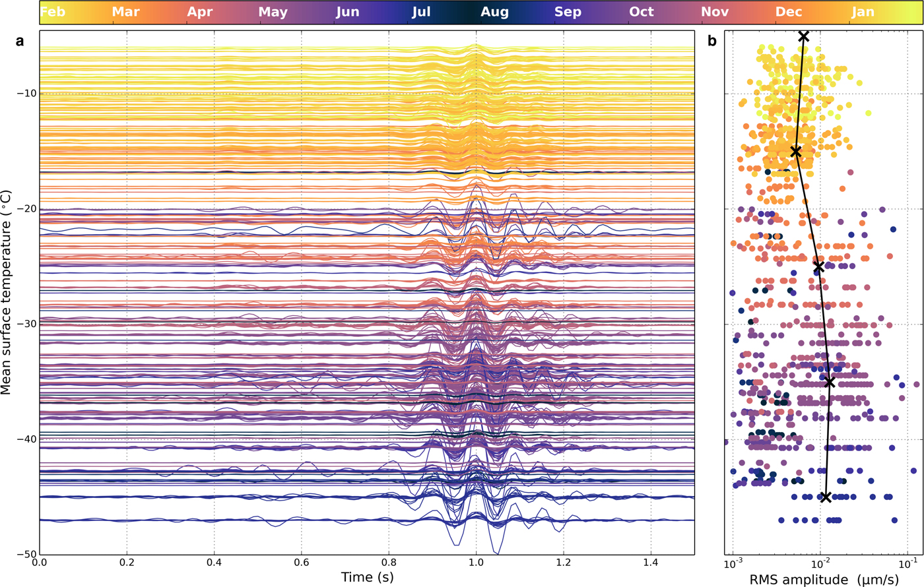Image resolution: width=924 pixels, height=587 pixels.
Task: Click panel label b
Action: pyautogui.click(x=712, y=42)
